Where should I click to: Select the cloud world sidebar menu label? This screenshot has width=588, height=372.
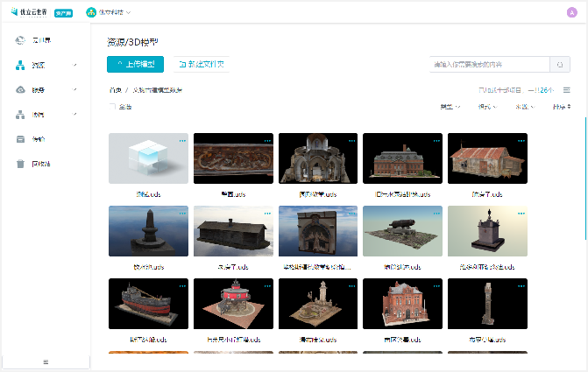[41, 40]
